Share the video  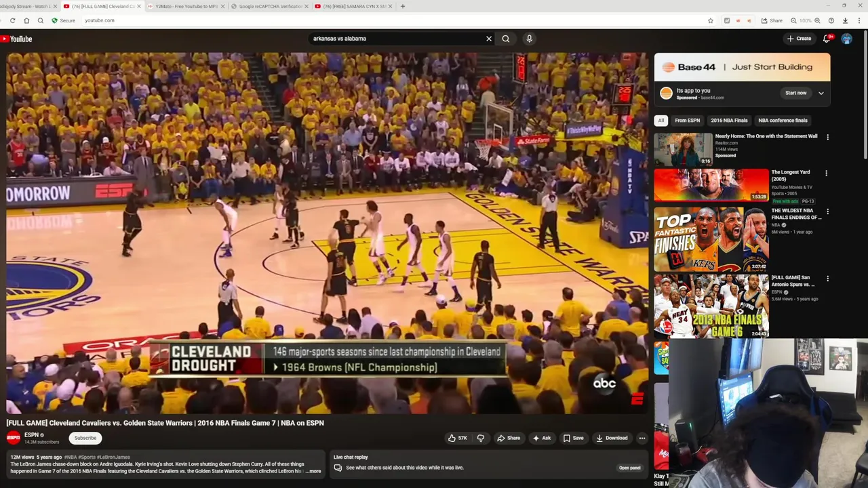(x=509, y=438)
